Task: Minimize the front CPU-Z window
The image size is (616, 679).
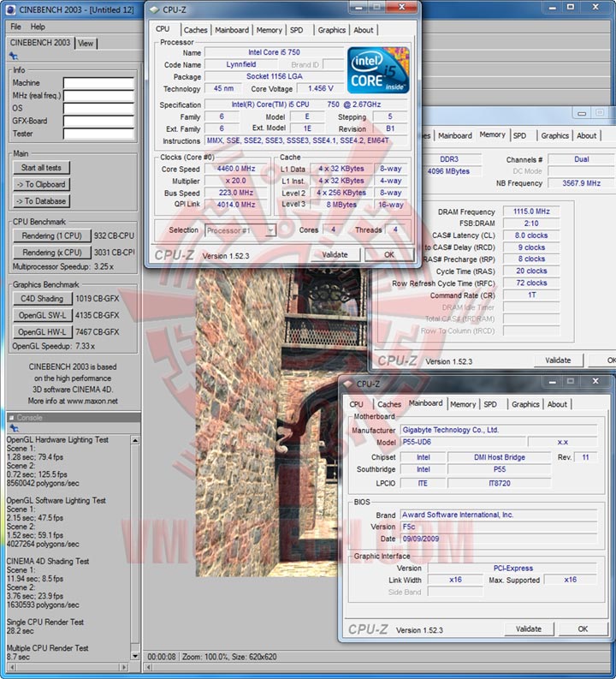Action: coord(360,8)
